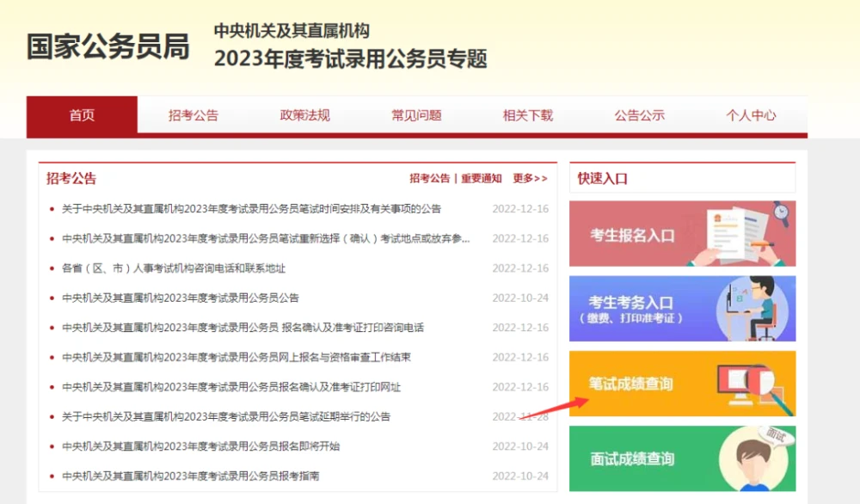The width and height of the screenshot is (860, 504).
Task: Click the 笔试成绩查询 written score banner
Action: pyautogui.click(x=682, y=384)
